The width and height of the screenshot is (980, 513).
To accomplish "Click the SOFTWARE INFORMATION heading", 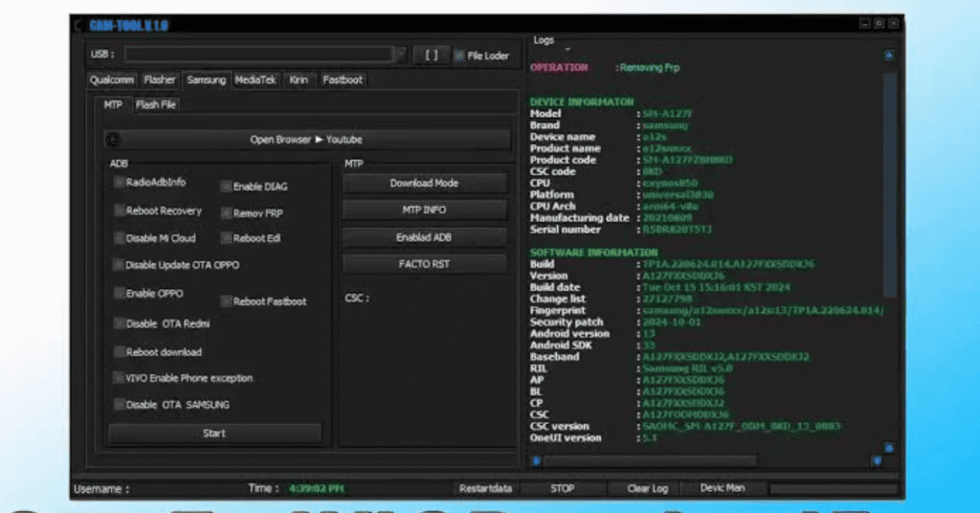I will [593, 253].
